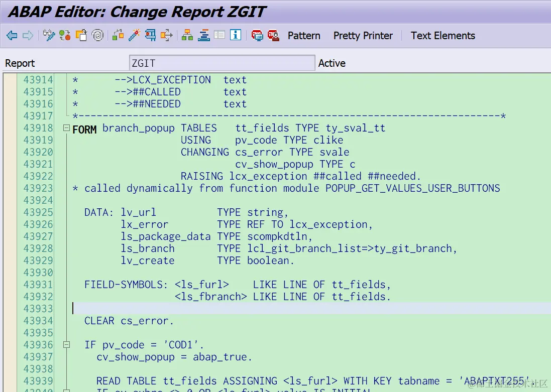The image size is (551, 392).
Task: Open the Other Object icon
Action: [x=81, y=36]
